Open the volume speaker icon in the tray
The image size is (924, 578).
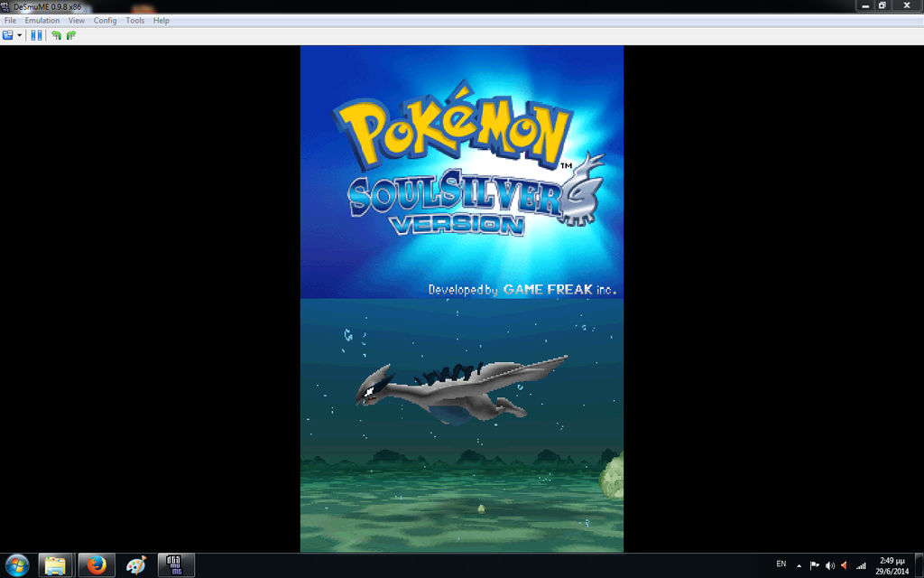tap(830, 565)
